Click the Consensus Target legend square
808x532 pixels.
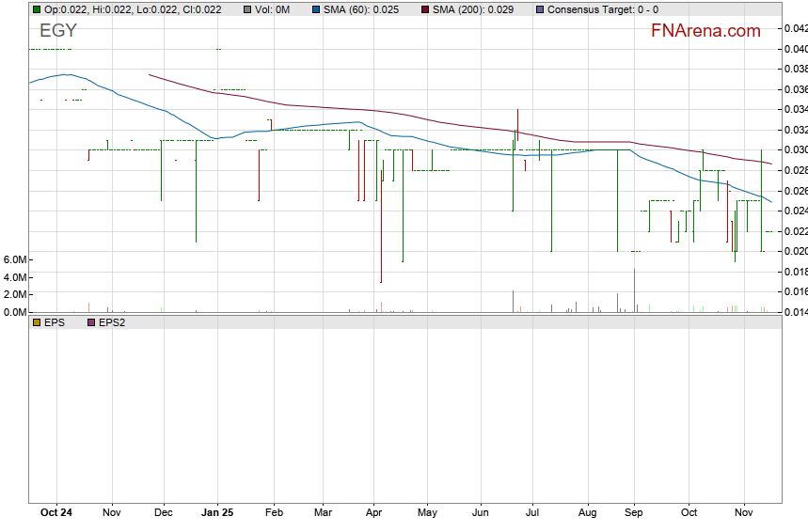tap(539, 9)
